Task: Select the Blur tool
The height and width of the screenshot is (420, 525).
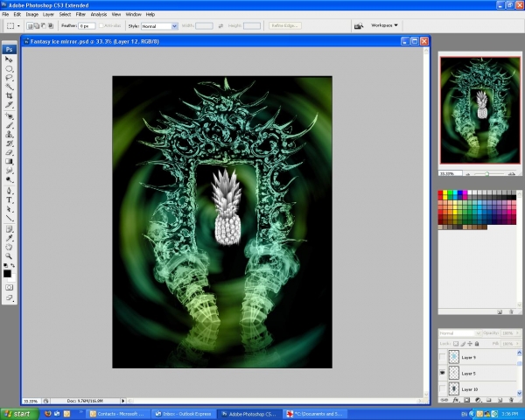Action: coord(9,171)
